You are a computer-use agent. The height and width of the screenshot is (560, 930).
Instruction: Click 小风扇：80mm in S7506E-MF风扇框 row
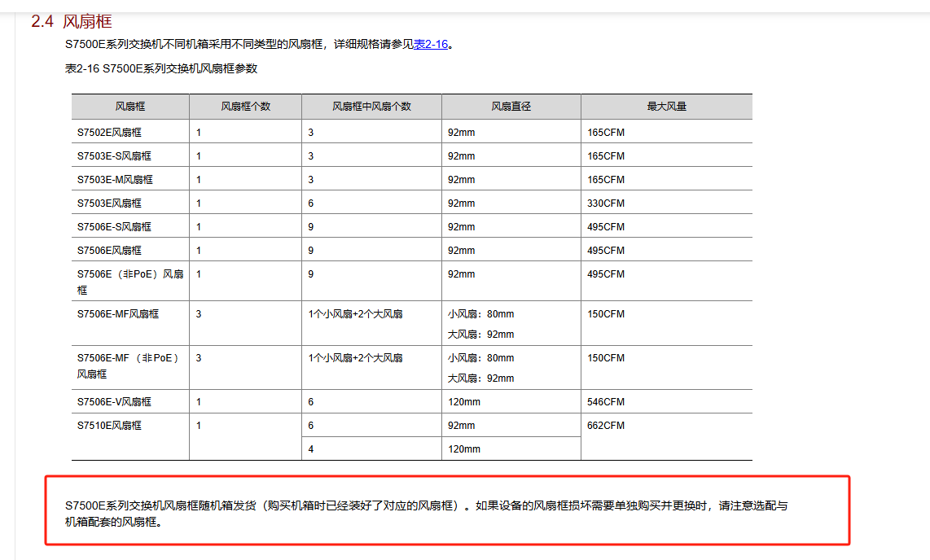pos(481,314)
